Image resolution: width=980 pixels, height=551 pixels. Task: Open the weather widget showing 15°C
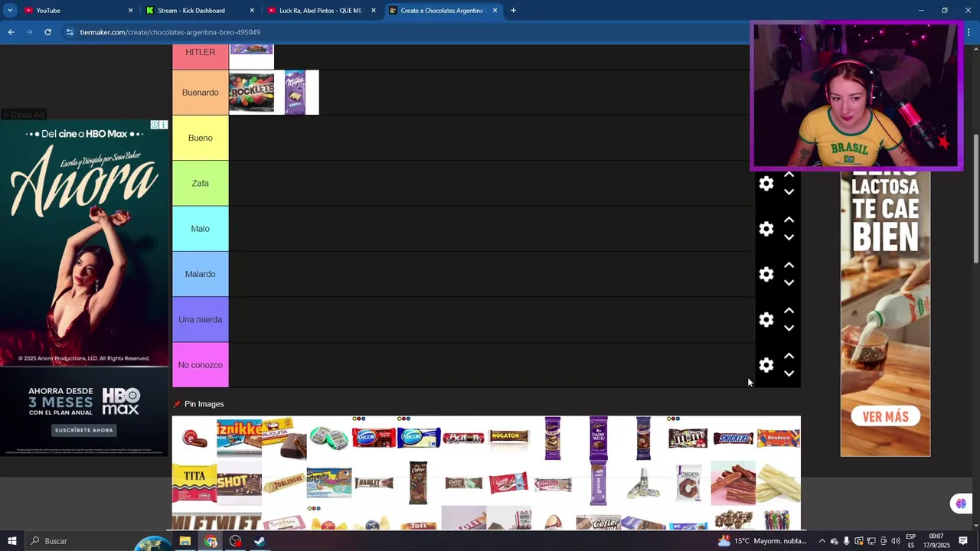[763, 541]
